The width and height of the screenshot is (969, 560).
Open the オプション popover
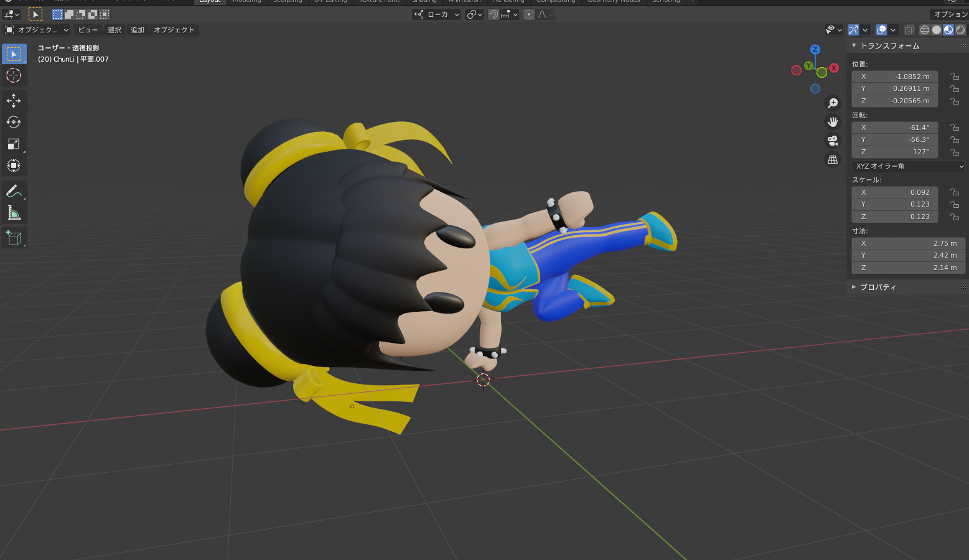tap(950, 14)
